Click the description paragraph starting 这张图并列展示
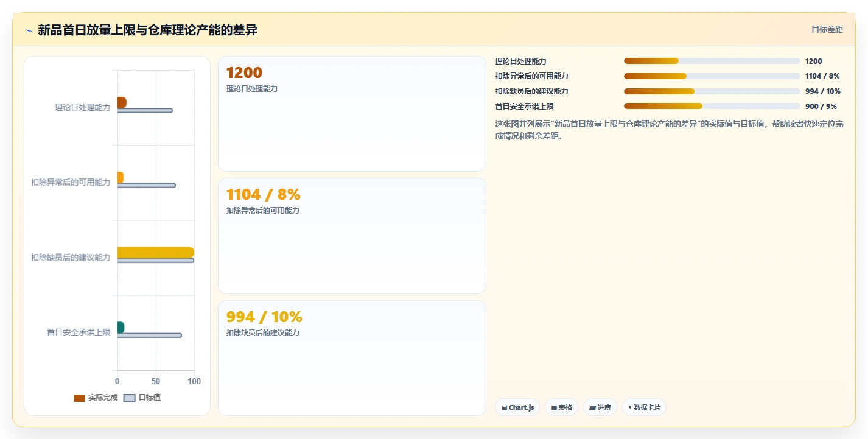 670,130
